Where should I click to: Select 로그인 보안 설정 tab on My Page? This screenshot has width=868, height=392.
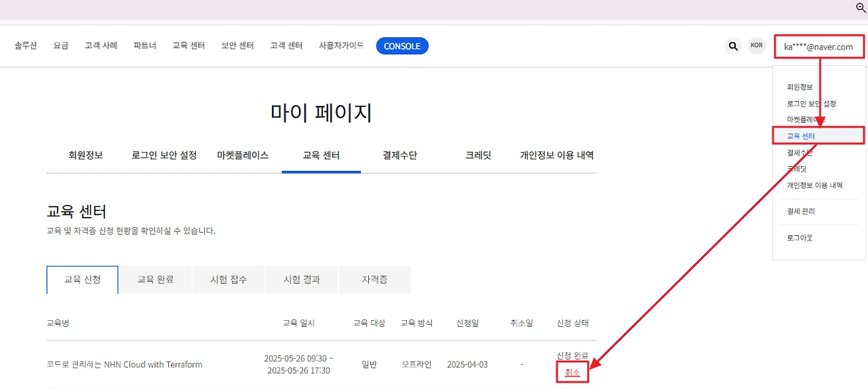pyautogui.click(x=164, y=155)
